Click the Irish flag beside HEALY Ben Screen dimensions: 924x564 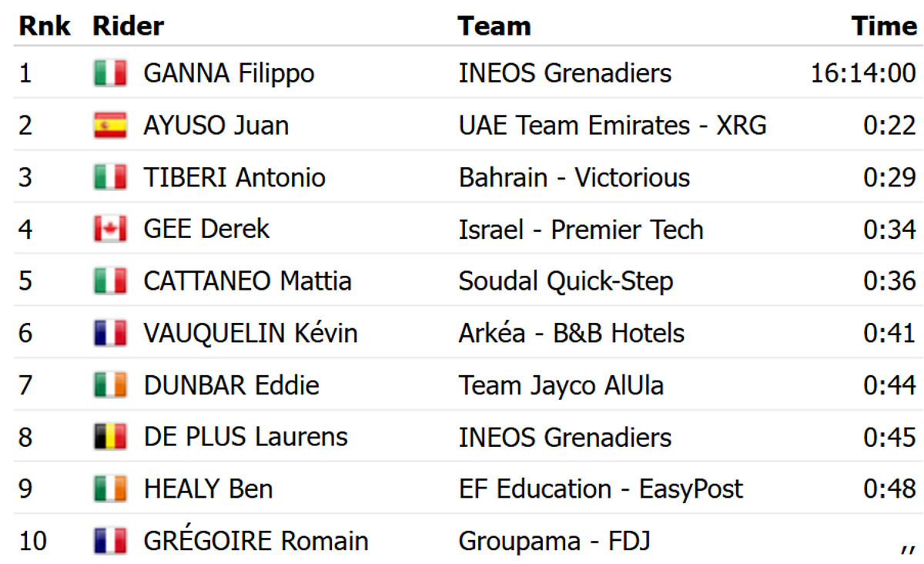pos(110,488)
